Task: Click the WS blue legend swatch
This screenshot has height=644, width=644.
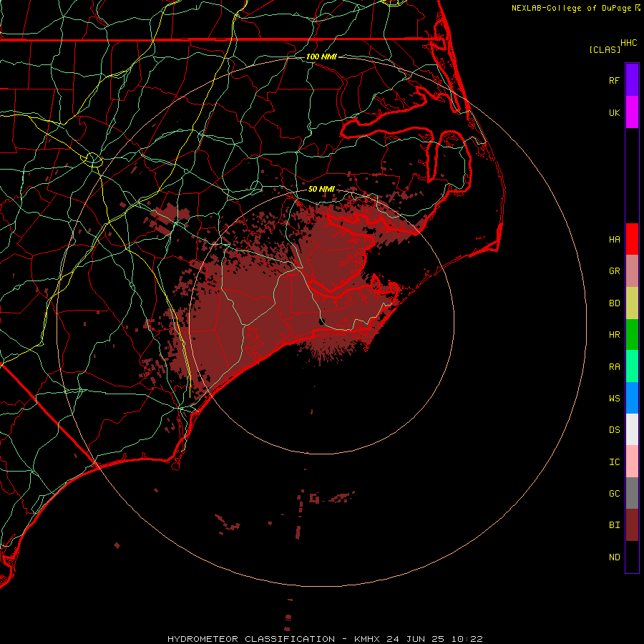Action: (632, 398)
